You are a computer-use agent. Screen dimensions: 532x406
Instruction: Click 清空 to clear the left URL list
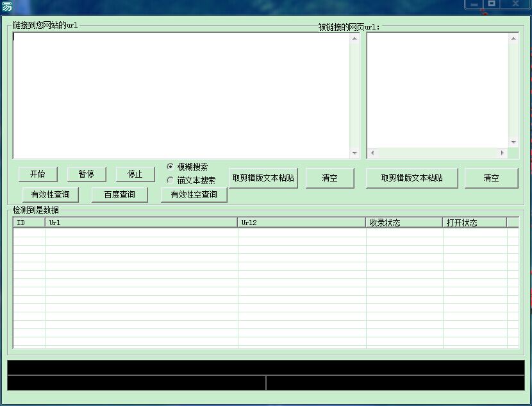click(x=330, y=178)
